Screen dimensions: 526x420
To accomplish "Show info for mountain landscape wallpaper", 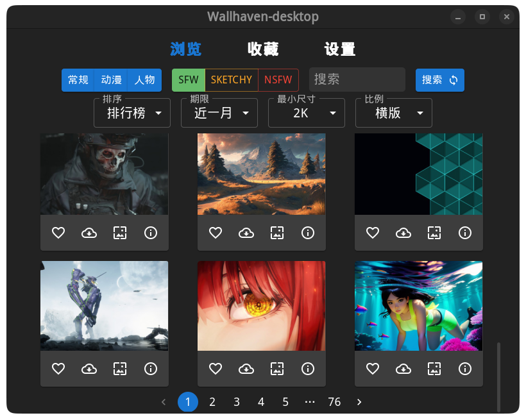I will (308, 233).
